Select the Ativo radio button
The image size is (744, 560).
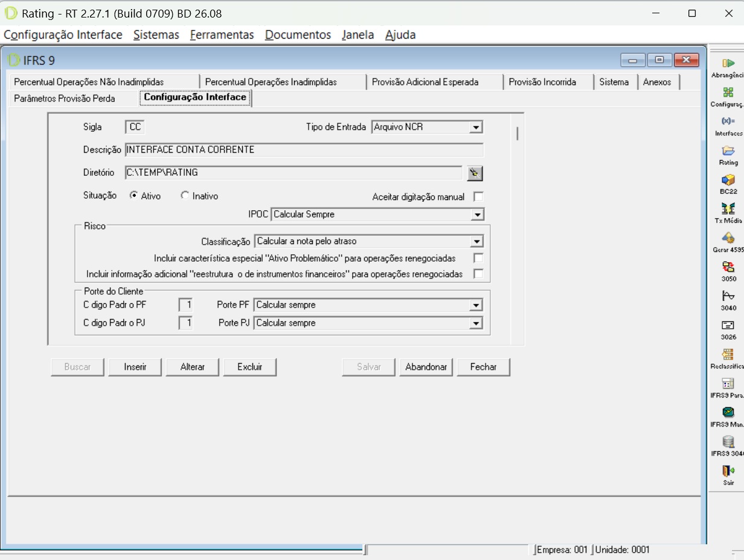coord(134,196)
